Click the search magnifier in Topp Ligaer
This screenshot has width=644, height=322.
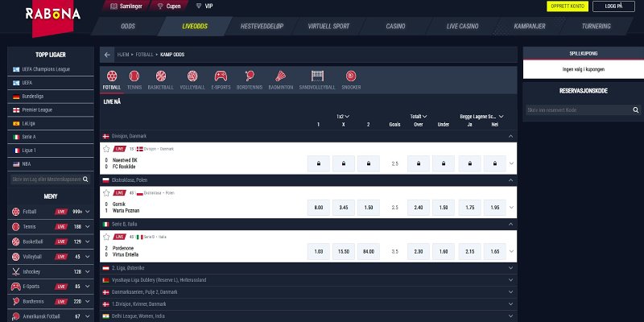(85, 180)
